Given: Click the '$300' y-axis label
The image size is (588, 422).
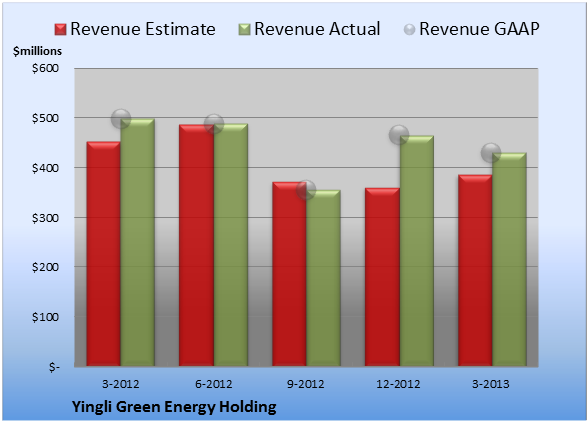Looking at the screenshot, I should (45, 218).
